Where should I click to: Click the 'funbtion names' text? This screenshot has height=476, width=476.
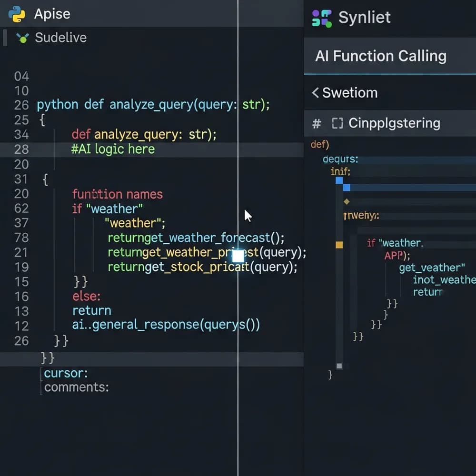(117, 194)
